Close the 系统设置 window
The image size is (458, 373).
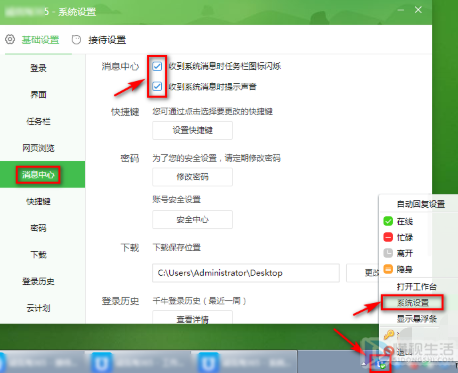pyautogui.click(x=418, y=10)
